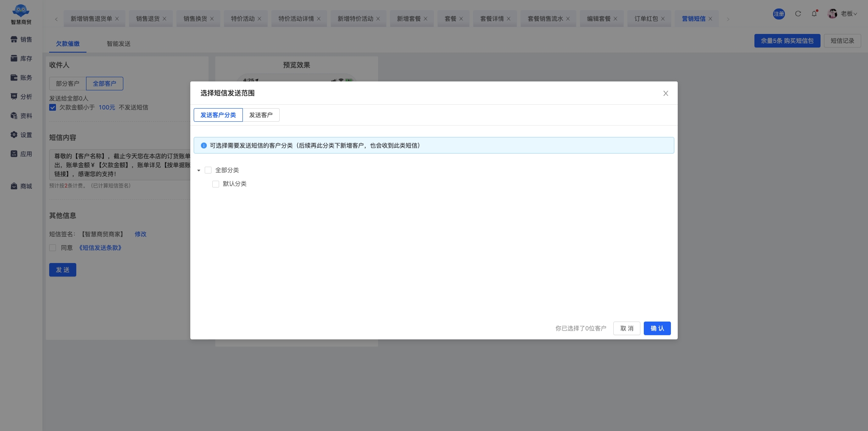Open the notification bell

[x=814, y=14]
